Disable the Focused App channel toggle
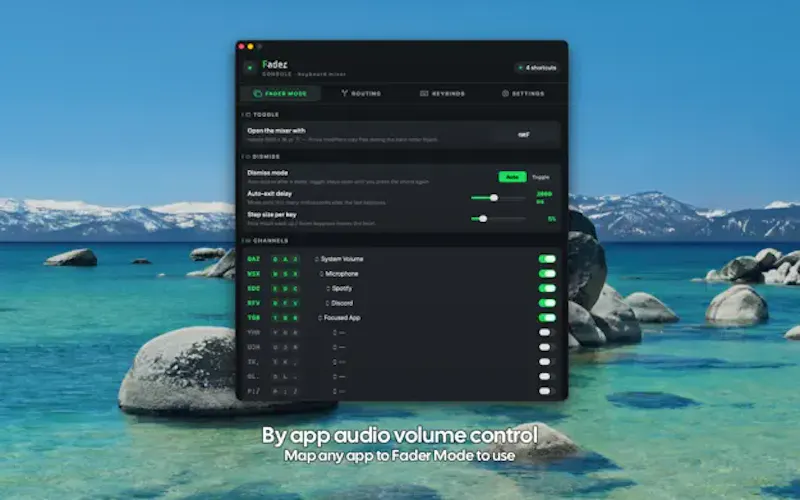This screenshot has height=500, width=800. coord(547,318)
